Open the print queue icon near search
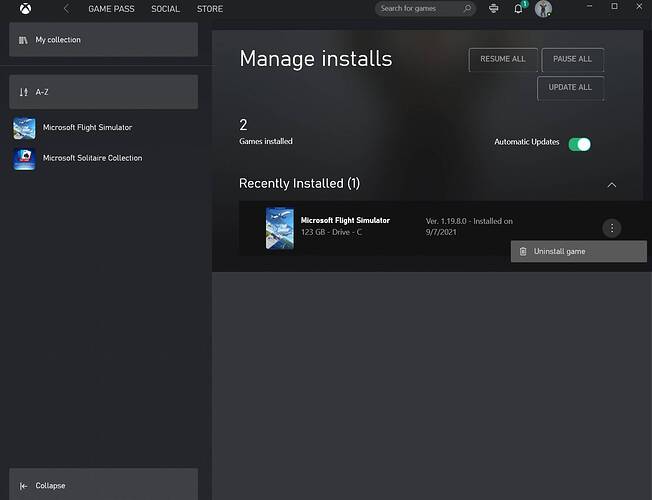 point(494,8)
